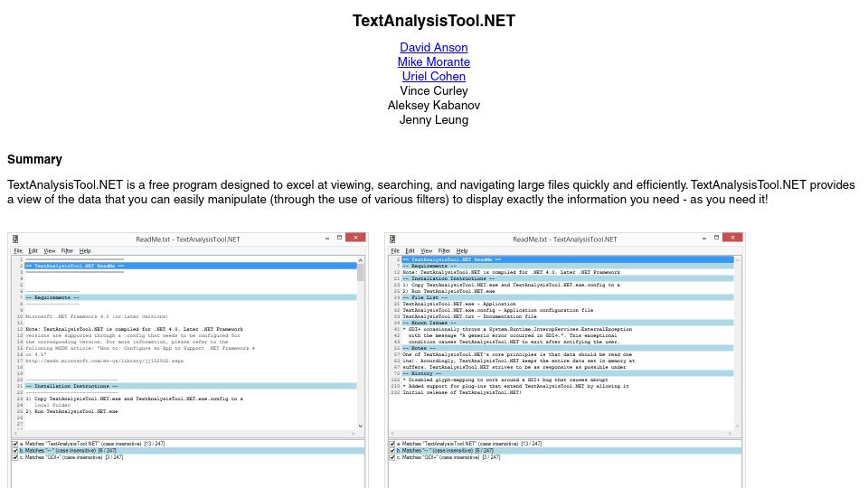Select "-- File List --" line in right window

pyautogui.click(x=568, y=297)
